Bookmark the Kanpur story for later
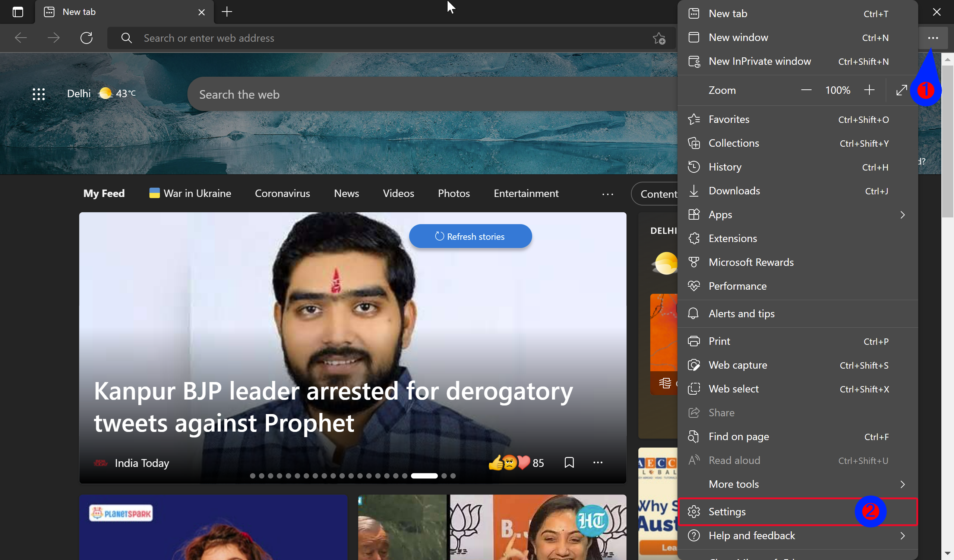 (x=569, y=462)
